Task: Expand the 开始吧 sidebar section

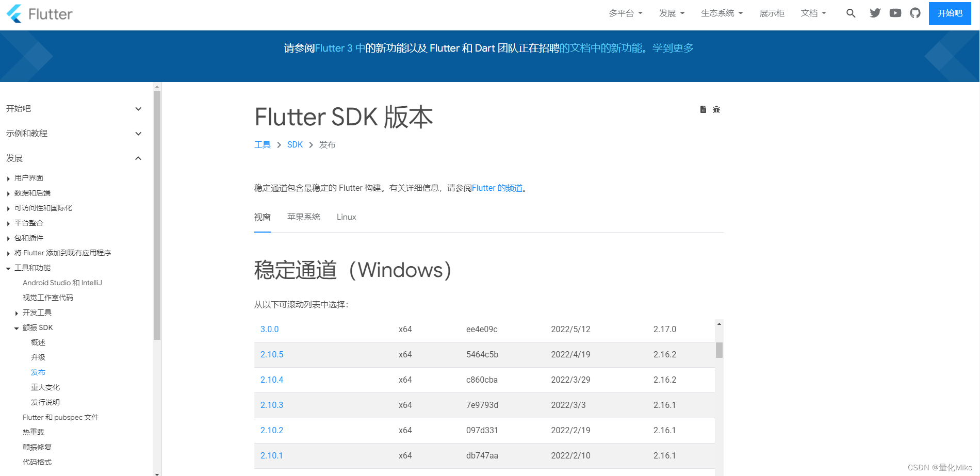Action: point(74,109)
